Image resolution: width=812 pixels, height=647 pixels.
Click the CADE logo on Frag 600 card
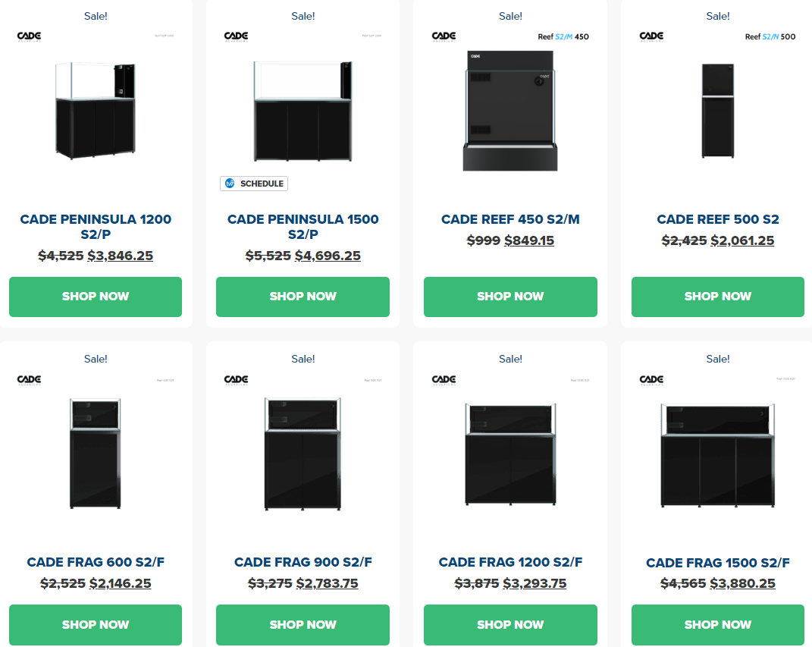pyautogui.click(x=29, y=379)
